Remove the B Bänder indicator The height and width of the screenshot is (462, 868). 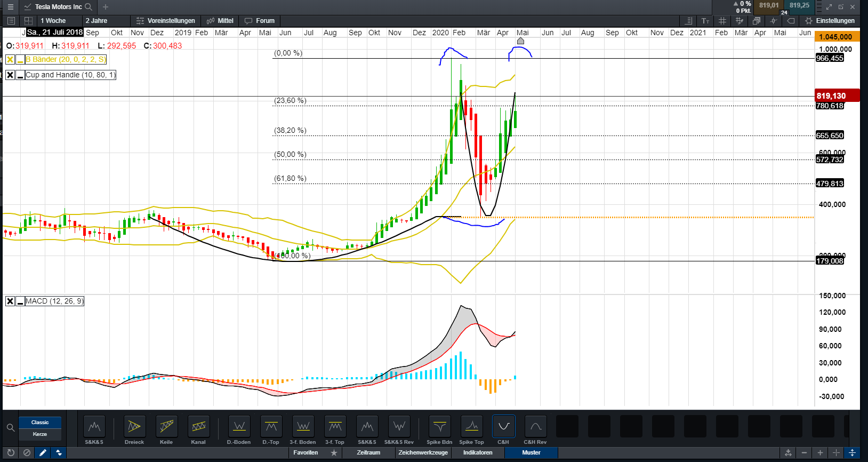10,60
